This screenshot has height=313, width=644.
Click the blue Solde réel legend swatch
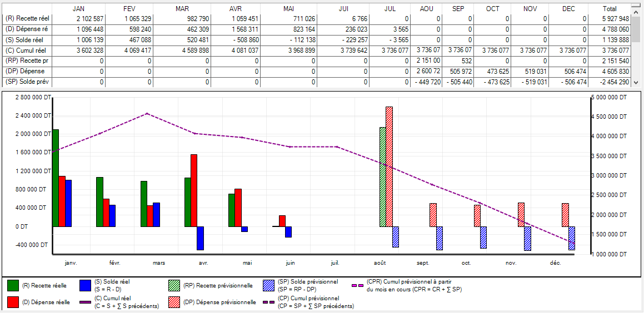coord(86,286)
